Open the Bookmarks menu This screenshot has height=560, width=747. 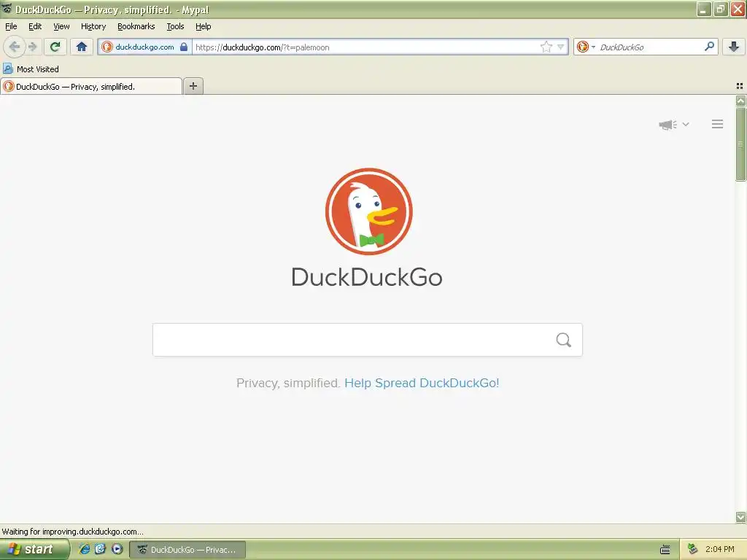(136, 26)
